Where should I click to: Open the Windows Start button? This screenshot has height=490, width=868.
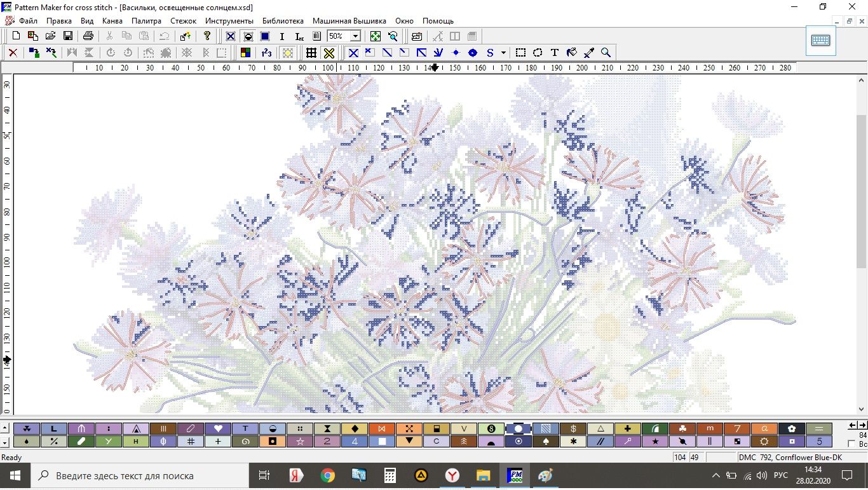click(15, 475)
